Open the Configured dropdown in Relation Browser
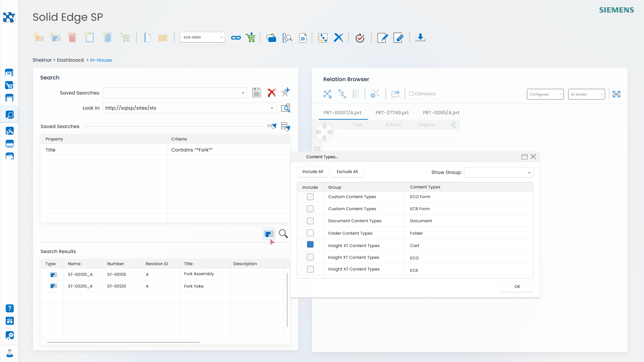The height and width of the screenshot is (362, 644). point(545,94)
